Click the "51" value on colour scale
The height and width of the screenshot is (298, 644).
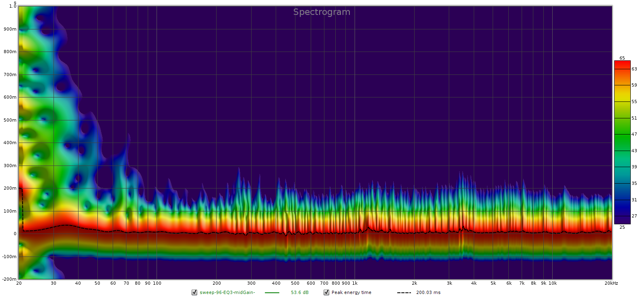(x=634, y=118)
